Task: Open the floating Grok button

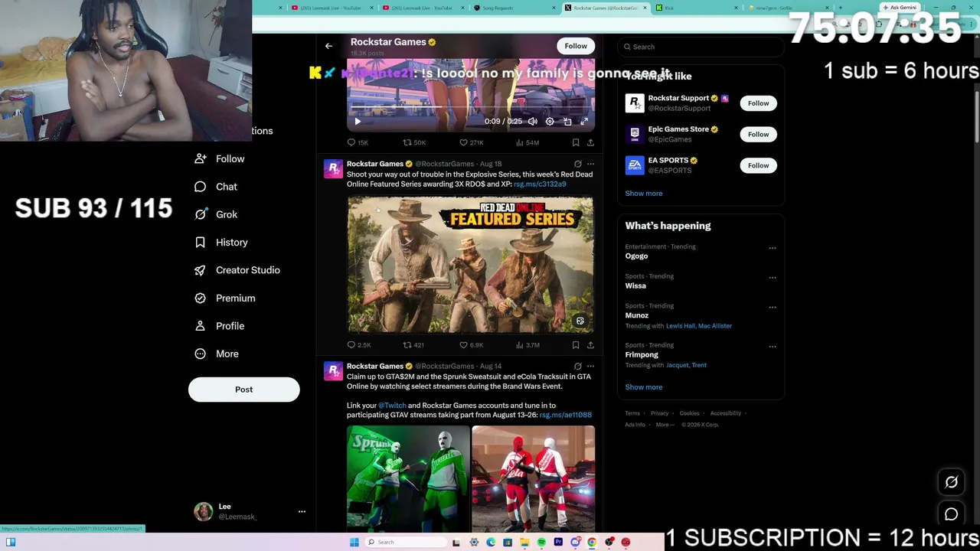Action: (951, 482)
